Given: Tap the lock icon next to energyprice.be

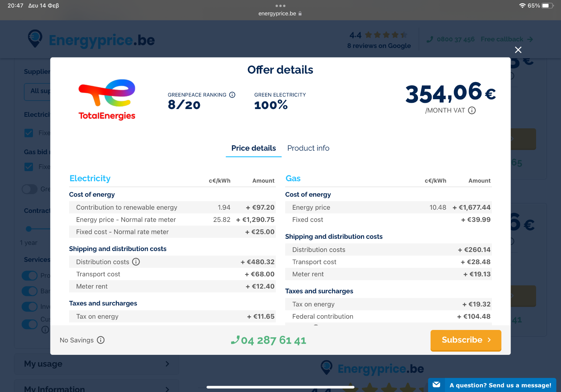Looking at the screenshot, I should [300, 13].
